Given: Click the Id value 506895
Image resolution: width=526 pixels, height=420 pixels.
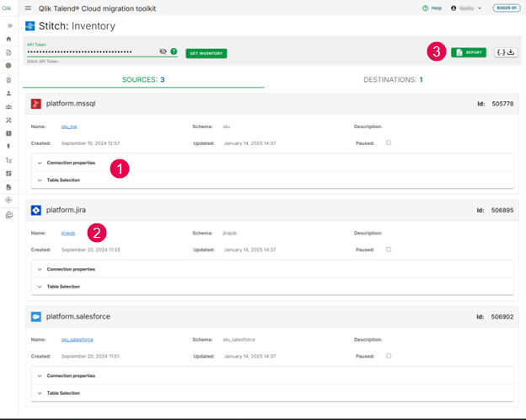Looking at the screenshot, I should [502, 210].
